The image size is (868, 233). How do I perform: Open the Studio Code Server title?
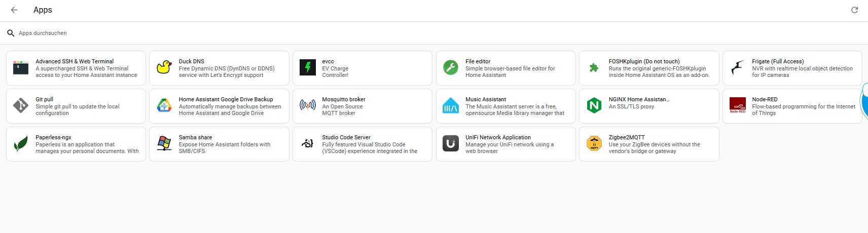click(x=346, y=137)
